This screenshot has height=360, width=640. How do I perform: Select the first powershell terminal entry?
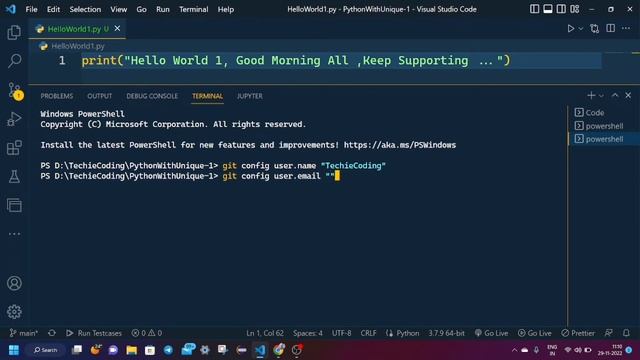(x=604, y=126)
